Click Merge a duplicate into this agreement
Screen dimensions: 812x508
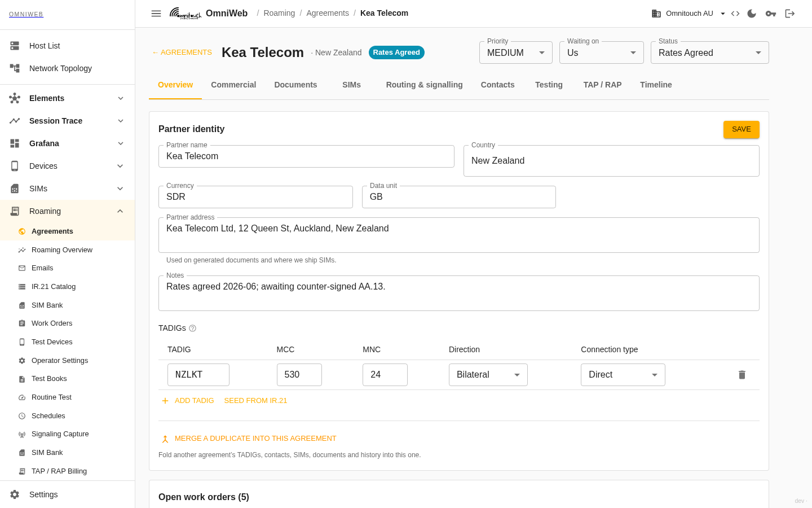[x=249, y=439]
